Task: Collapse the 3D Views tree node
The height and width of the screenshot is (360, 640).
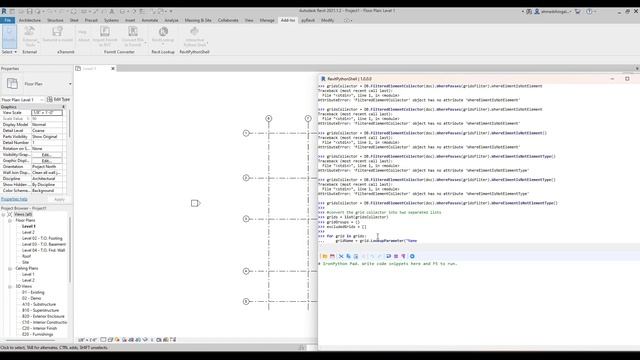Action: click(10, 287)
